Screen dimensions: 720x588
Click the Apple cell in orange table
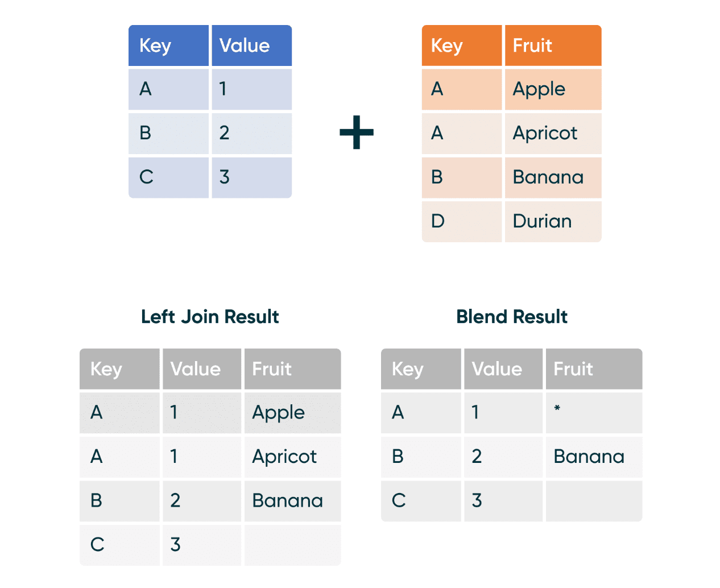click(x=553, y=89)
